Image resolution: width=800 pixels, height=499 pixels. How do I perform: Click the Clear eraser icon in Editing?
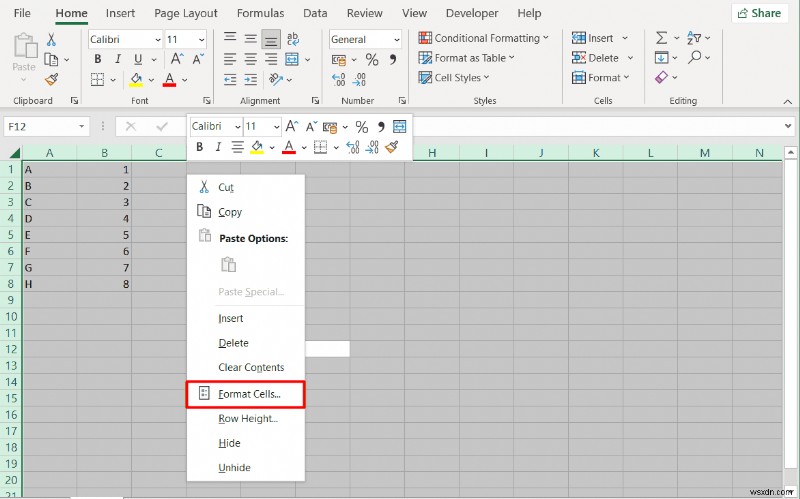pos(661,77)
